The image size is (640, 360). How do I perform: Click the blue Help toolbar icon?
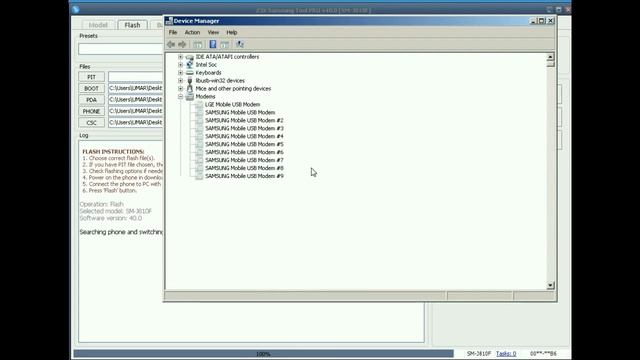213,44
